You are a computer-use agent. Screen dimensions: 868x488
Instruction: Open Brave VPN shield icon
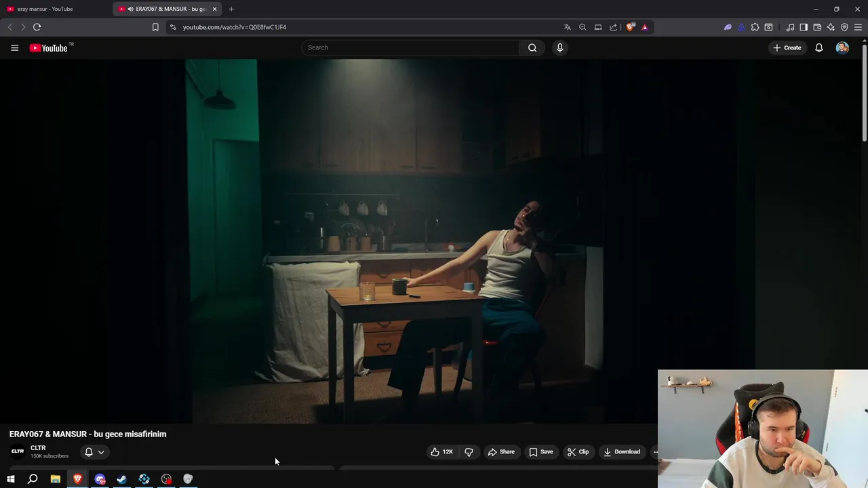coord(844,27)
